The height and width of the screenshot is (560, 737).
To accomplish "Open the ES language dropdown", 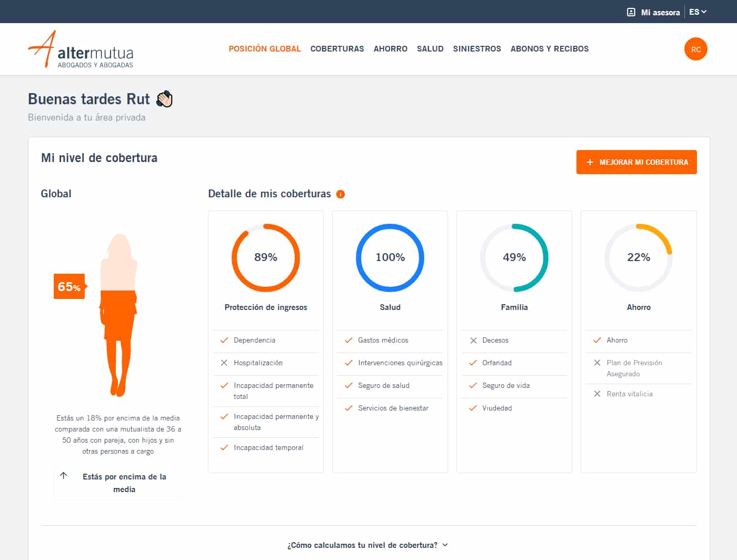I will coord(698,12).
